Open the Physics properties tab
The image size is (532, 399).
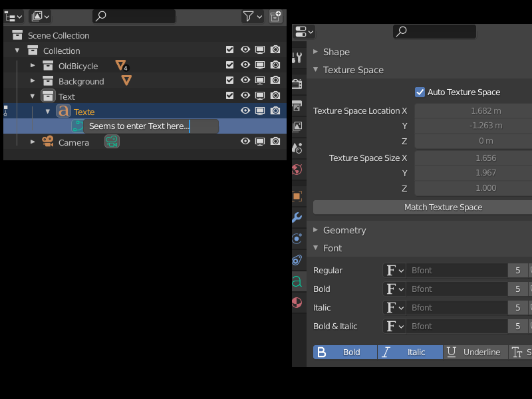(297, 239)
